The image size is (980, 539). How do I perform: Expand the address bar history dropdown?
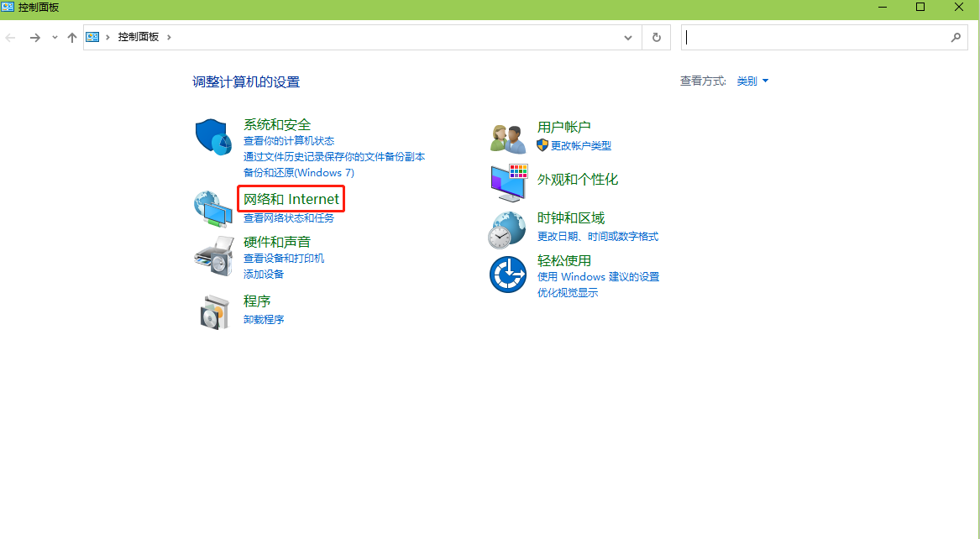(x=628, y=38)
